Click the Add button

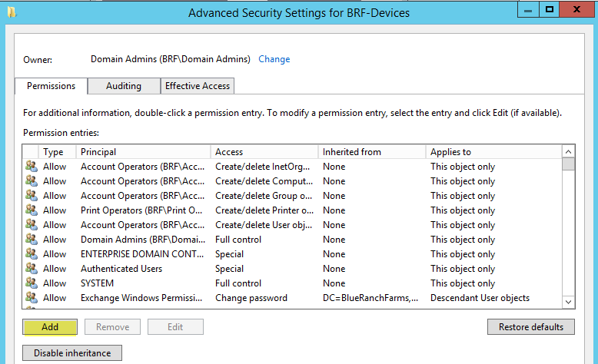(x=50, y=327)
